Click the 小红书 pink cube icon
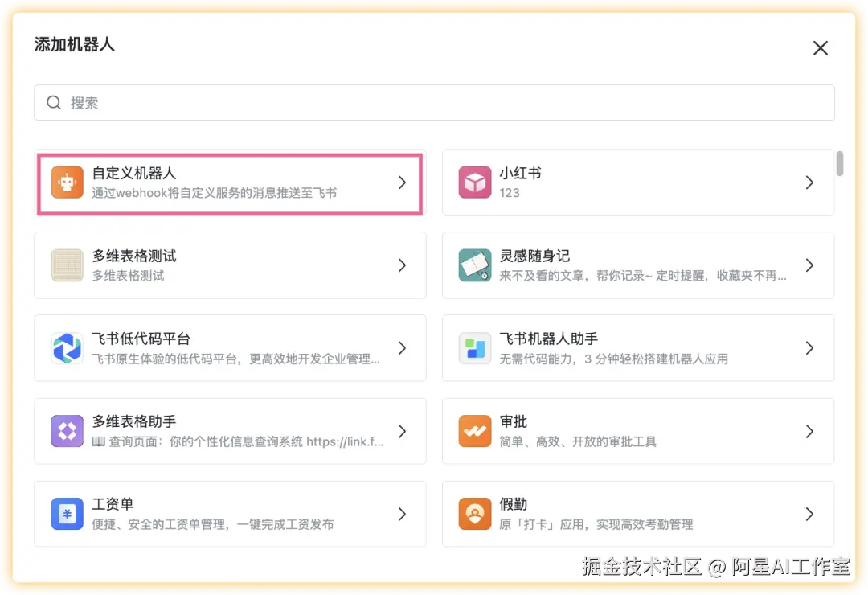Viewport: 868px width, 595px height. tap(474, 183)
